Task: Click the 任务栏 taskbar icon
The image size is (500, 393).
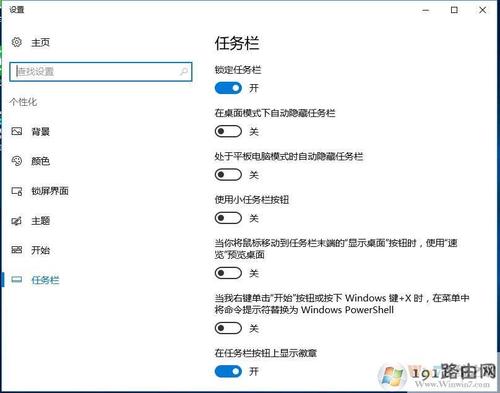Action: (x=17, y=280)
